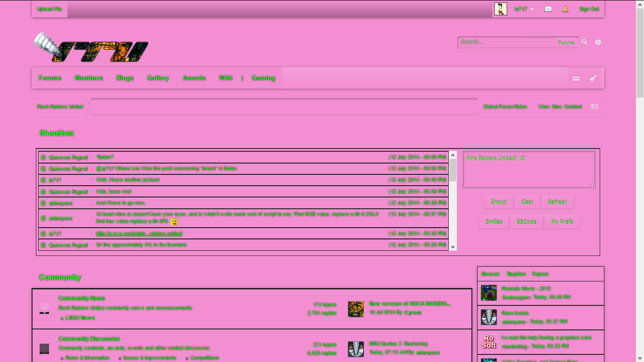Open the Awards navigation tab
This screenshot has width=644, height=362.
tap(194, 78)
